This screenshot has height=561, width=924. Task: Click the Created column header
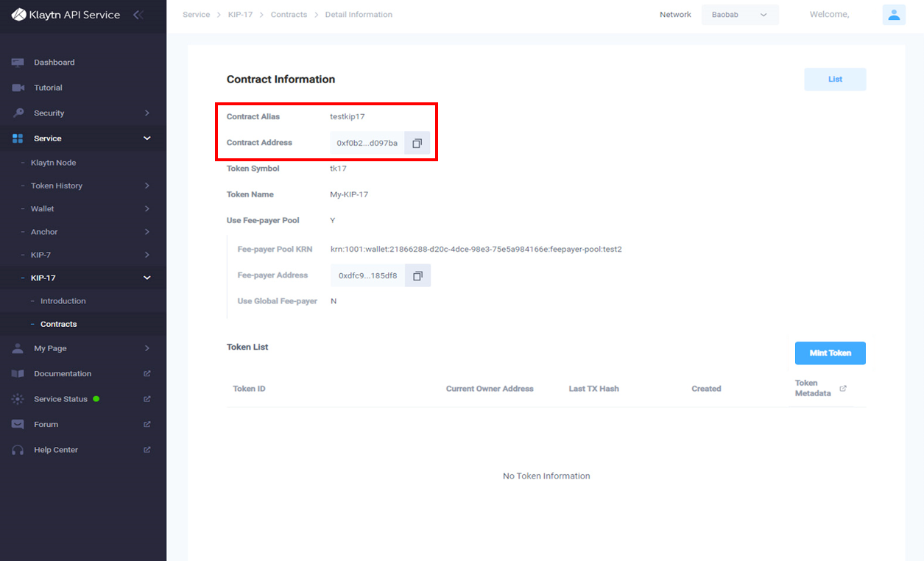click(x=706, y=389)
